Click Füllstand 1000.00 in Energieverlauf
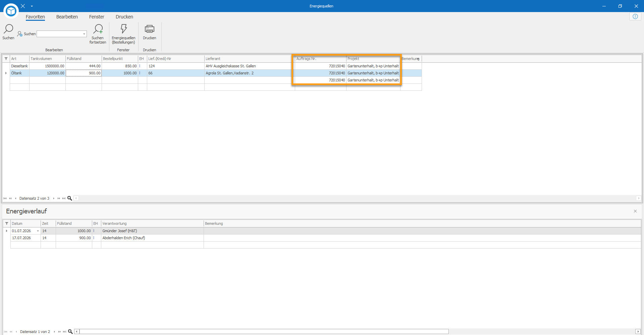Screen dimensions: 644x335 tap(74, 231)
